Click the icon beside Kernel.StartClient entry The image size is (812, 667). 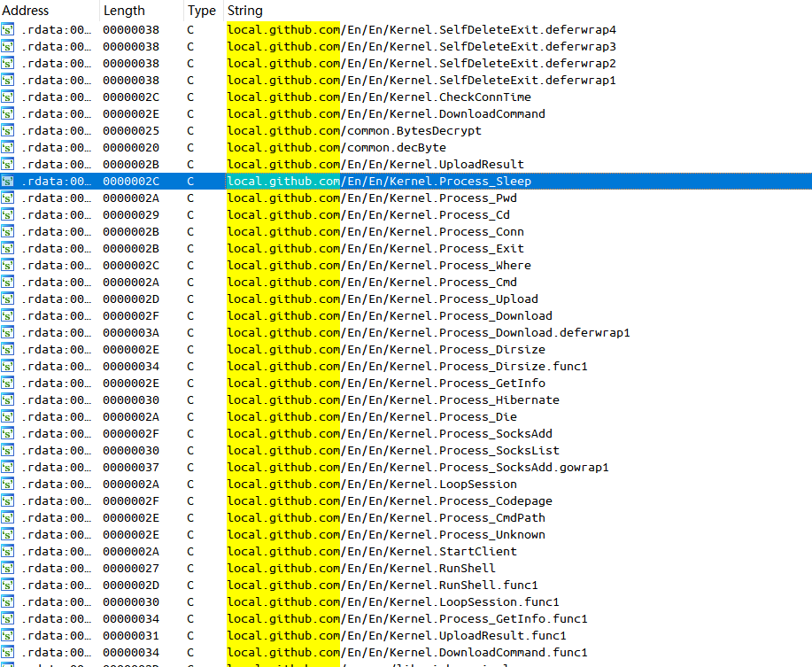8,552
